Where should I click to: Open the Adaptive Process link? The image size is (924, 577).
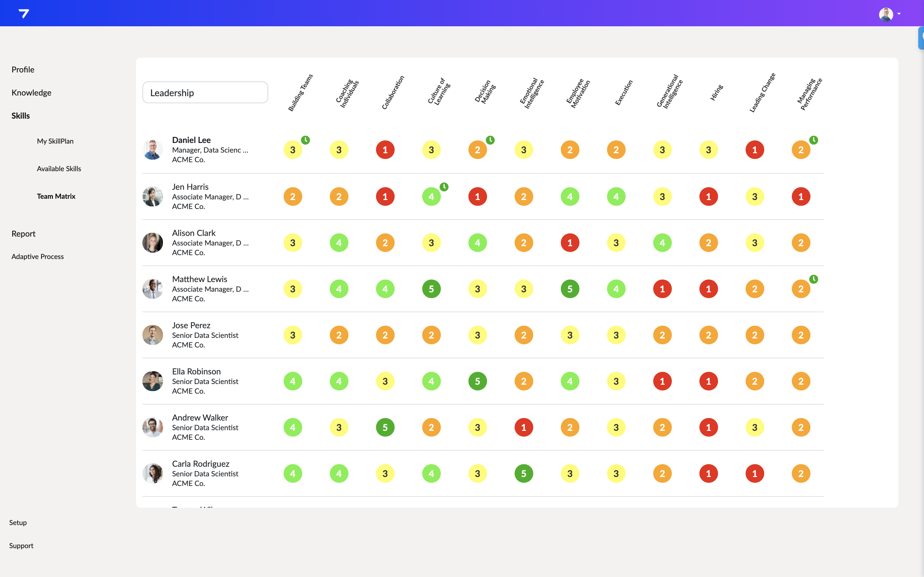[x=38, y=256]
